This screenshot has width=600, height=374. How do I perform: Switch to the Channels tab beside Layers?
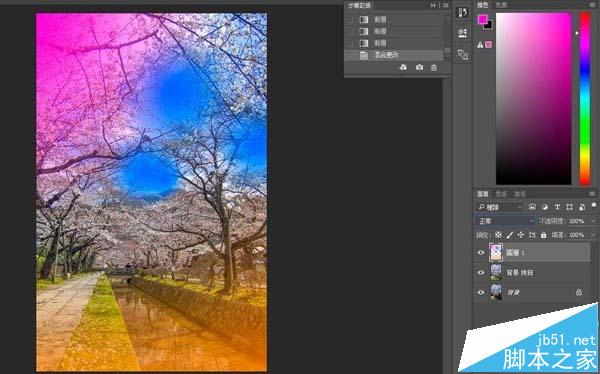501,194
